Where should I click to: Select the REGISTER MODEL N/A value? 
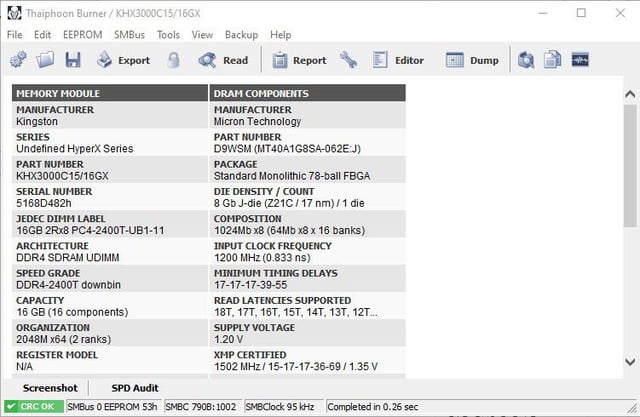coord(24,366)
